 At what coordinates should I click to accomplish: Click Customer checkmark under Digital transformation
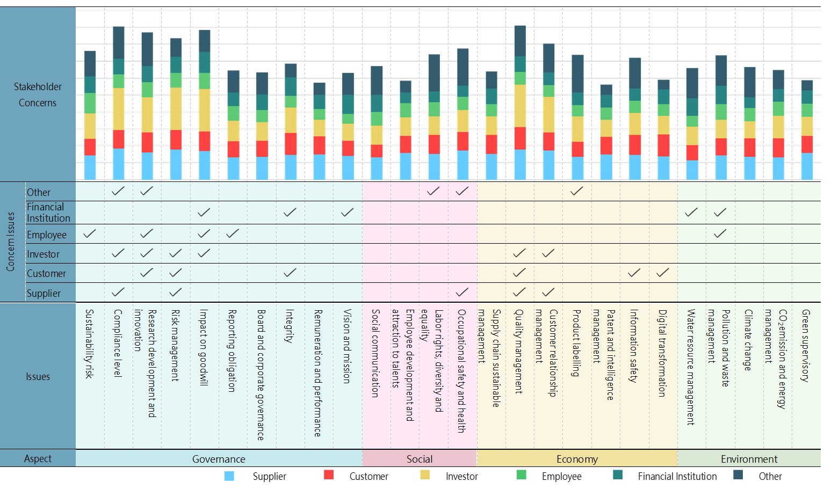(663, 273)
